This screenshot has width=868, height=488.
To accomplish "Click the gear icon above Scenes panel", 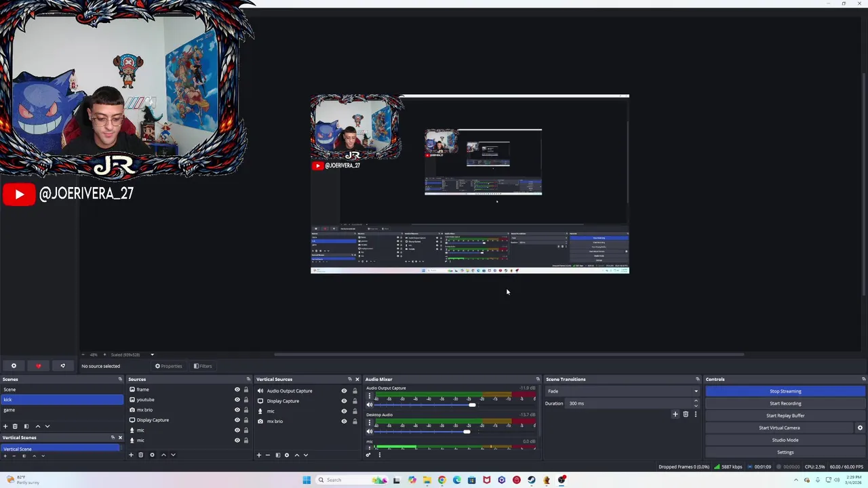I will [14, 366].
